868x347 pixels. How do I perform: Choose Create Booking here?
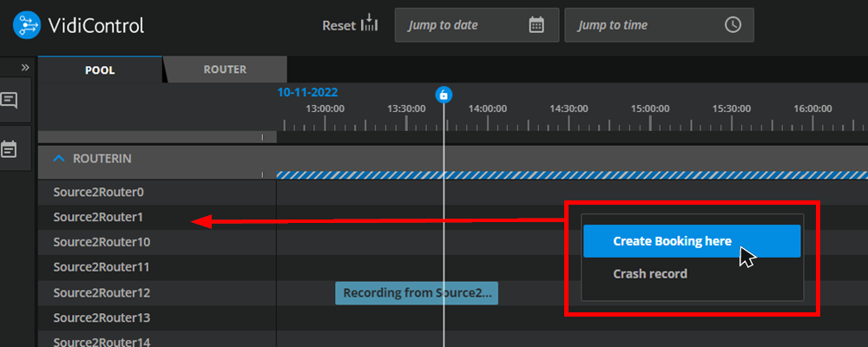691,241
